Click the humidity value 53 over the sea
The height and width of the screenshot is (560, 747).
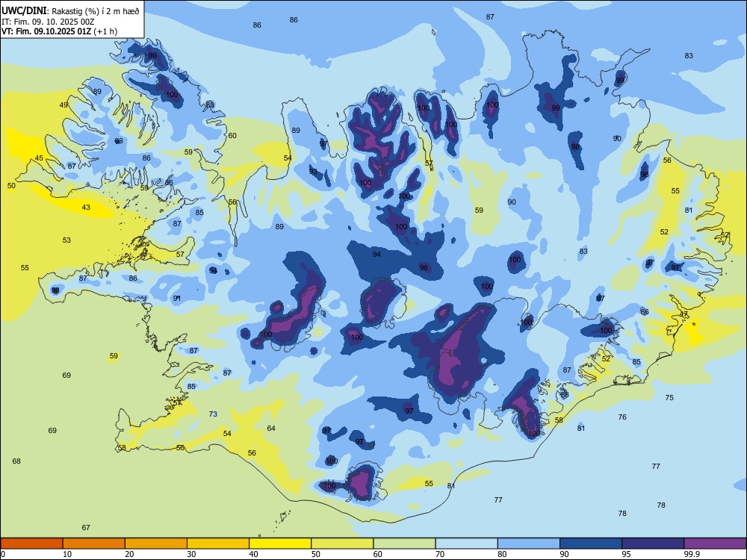pos(66,240)
